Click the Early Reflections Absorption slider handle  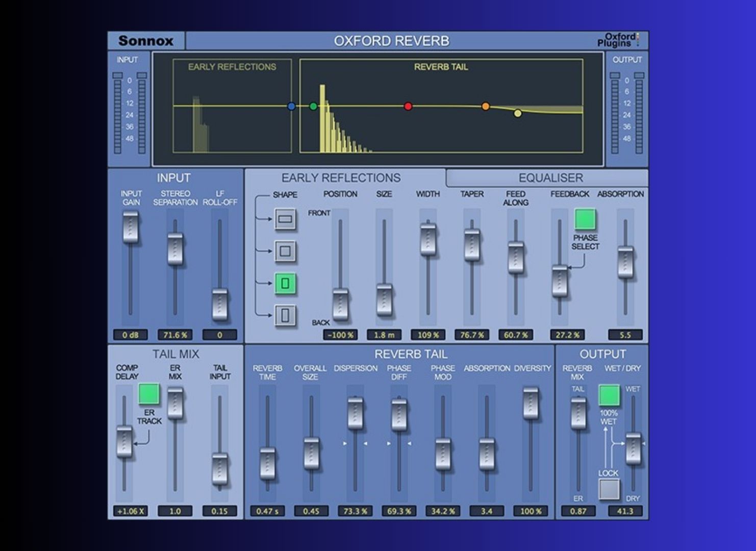coord(625,262)
